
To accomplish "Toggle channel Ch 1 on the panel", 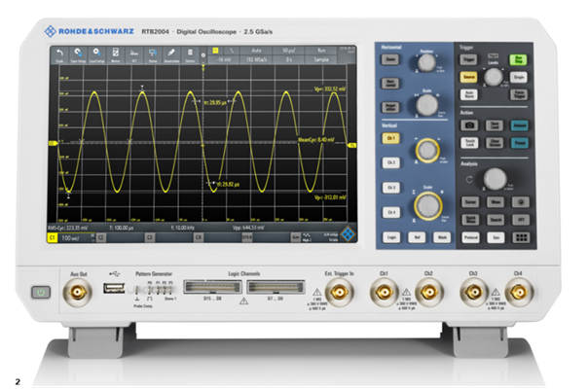I will [388, 139].
